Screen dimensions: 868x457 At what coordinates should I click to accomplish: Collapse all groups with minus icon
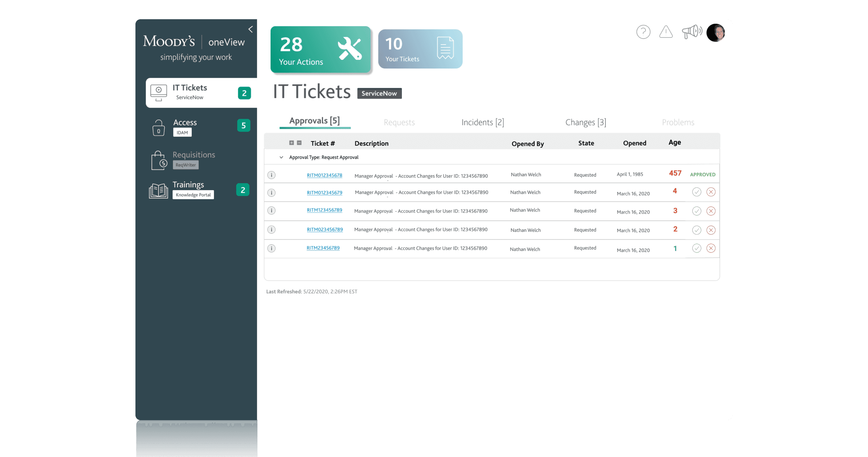299,143
